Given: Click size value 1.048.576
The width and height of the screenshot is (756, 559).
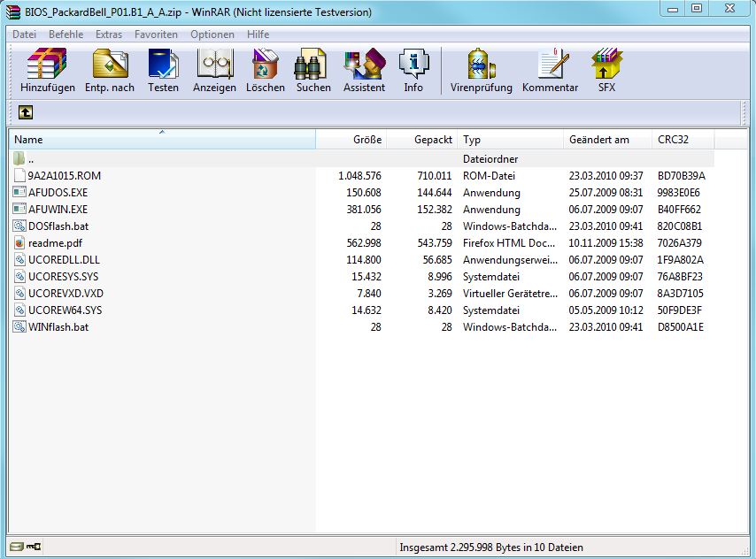Looking at the screenshot, I should coord(359,175).
